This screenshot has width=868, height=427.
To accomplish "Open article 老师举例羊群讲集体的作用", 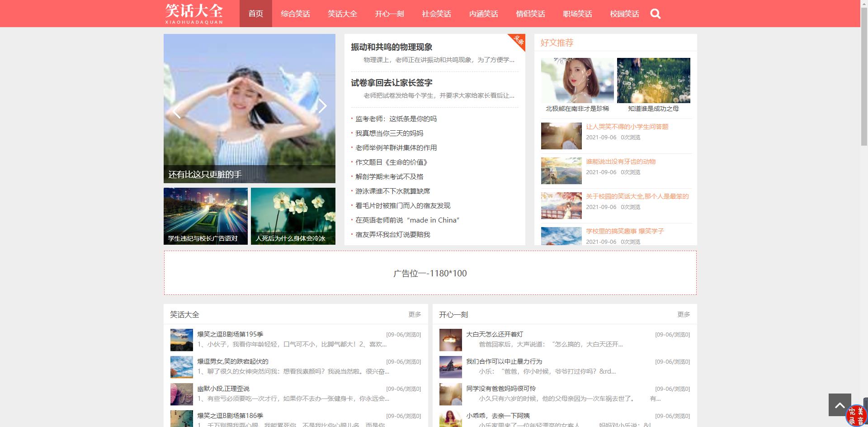I will (x=396, y=147).
